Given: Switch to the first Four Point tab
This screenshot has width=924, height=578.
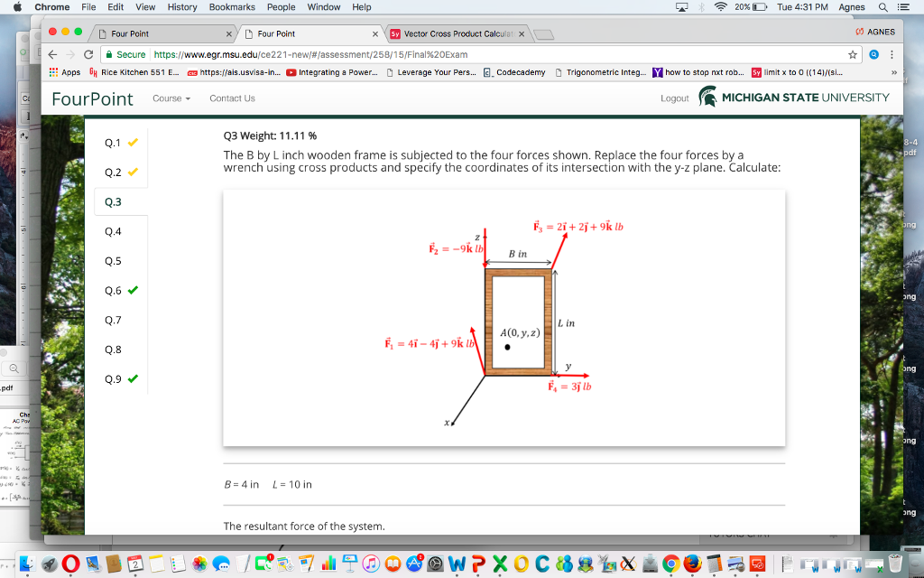Looking at the screenshot, I should point(162,33).
